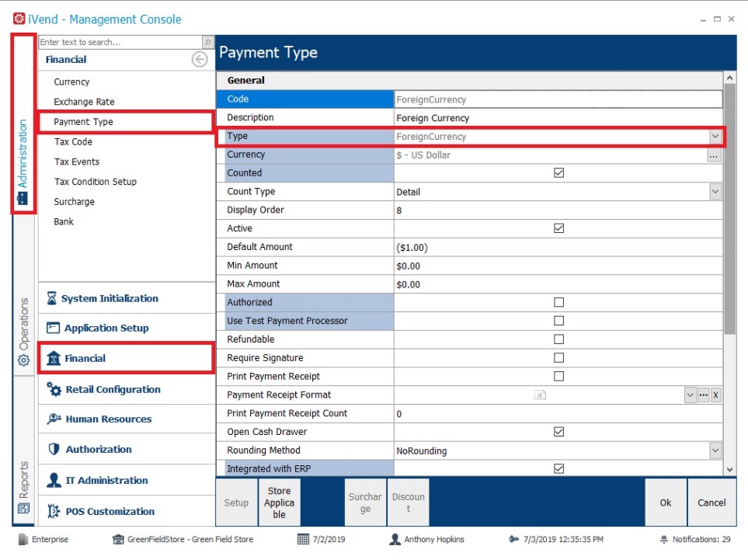Click the Print Payment Receipt Count value
Screen dimensions: 748x560
[558, 413]
